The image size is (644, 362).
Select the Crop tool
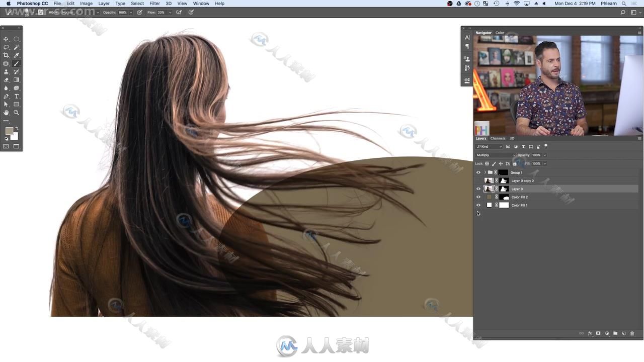(x=6, y=55)
